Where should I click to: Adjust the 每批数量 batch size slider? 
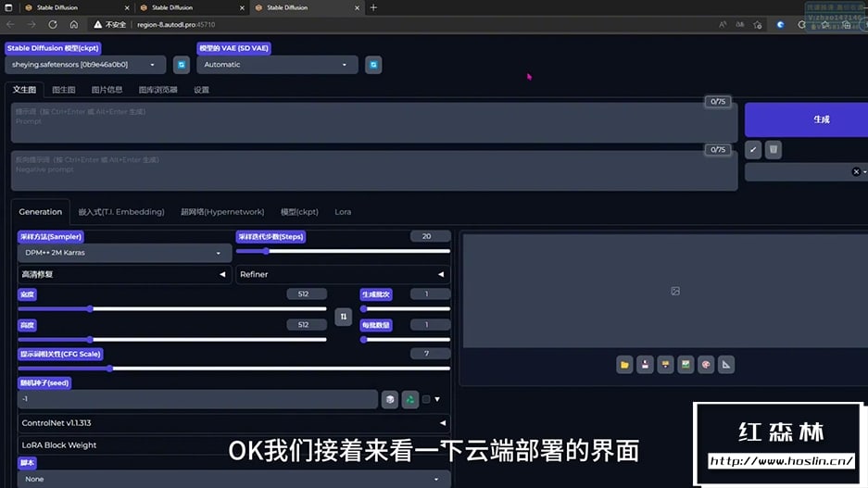(405, 340)
